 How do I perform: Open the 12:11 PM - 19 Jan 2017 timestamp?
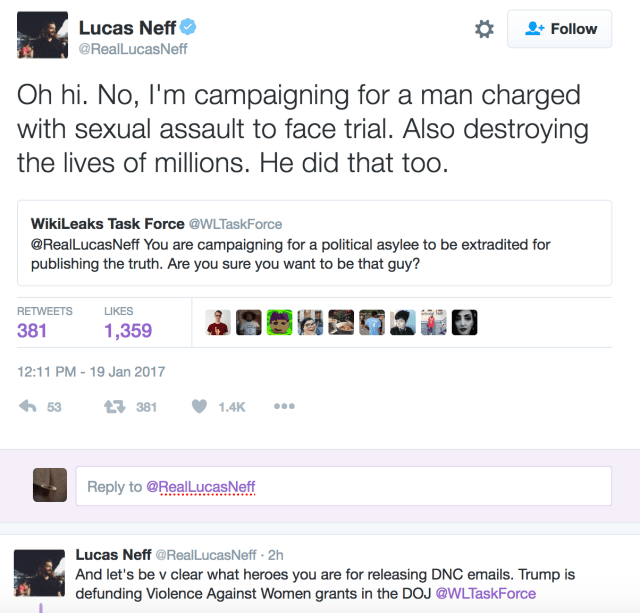pyautogui.click(x=91, y=372)
